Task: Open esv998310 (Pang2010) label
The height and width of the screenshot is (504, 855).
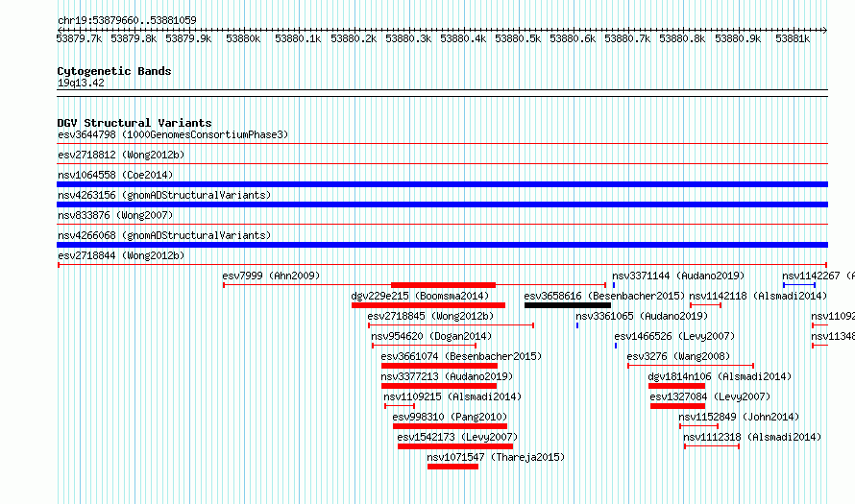Action: pyautogui.click(x=450, y=417)
